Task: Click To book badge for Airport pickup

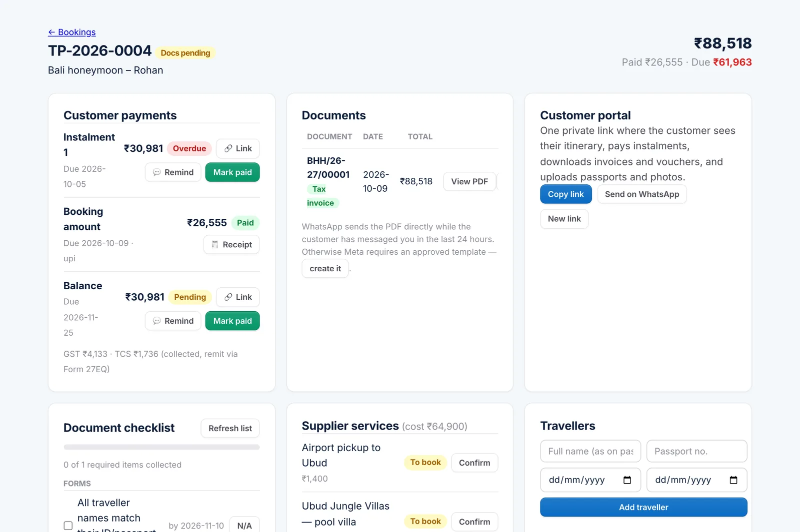Action: (425, 463)
